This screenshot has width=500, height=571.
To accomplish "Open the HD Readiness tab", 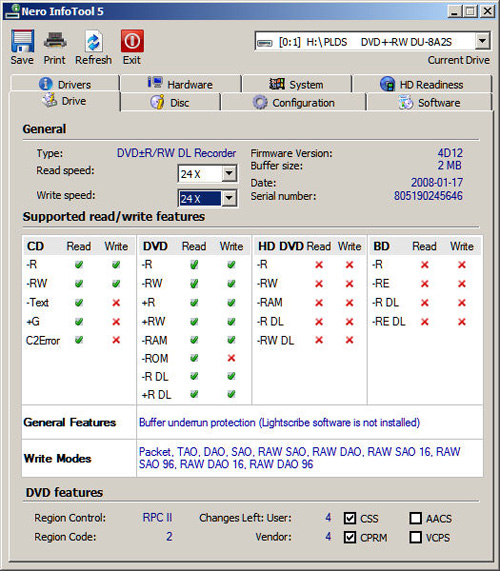I will coord(422,84).
